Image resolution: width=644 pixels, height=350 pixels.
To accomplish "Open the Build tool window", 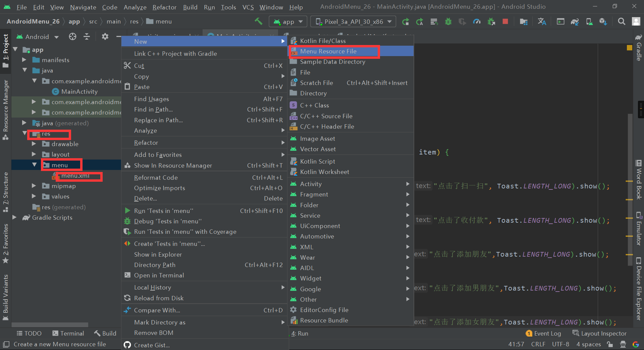I will 105,334.
